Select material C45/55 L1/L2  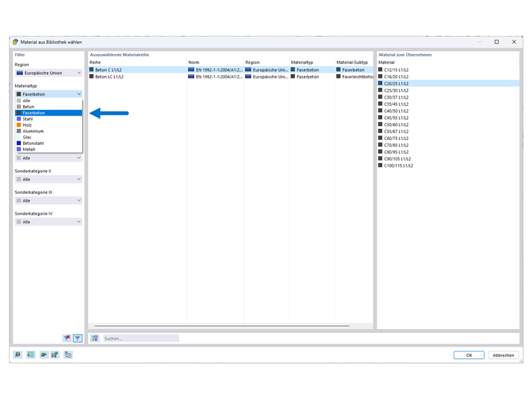[x=448, y=118]
